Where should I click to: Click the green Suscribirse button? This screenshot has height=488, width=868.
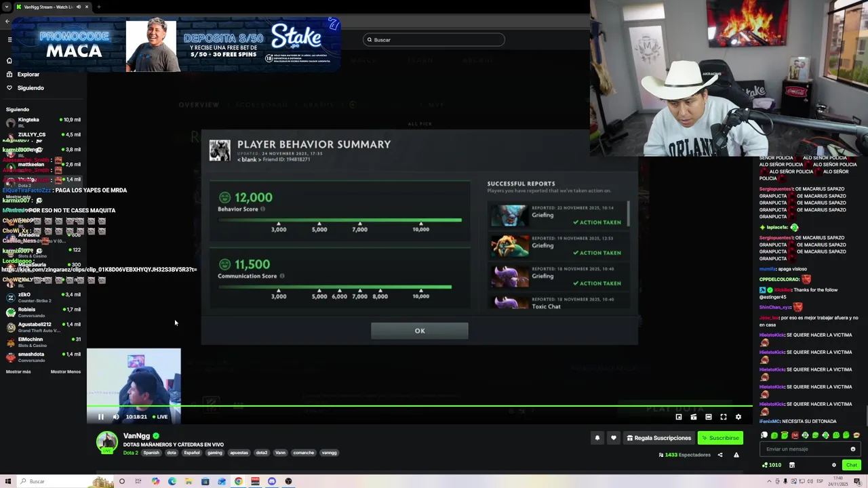720,438
